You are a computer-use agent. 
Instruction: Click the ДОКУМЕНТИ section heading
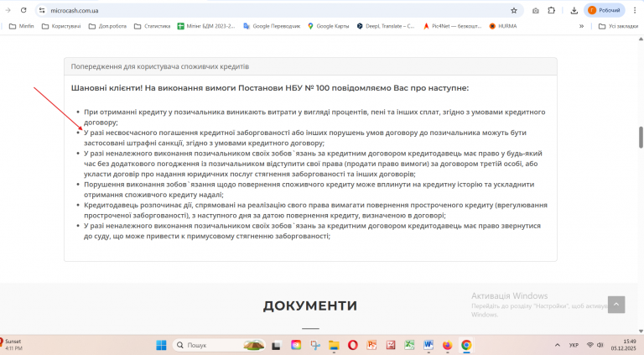click(310, 305)
